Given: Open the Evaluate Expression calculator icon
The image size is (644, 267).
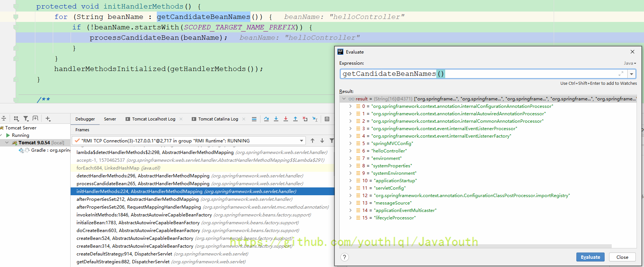Looking at the screenshot, I should pyautogui.click(x=327, y=119).
